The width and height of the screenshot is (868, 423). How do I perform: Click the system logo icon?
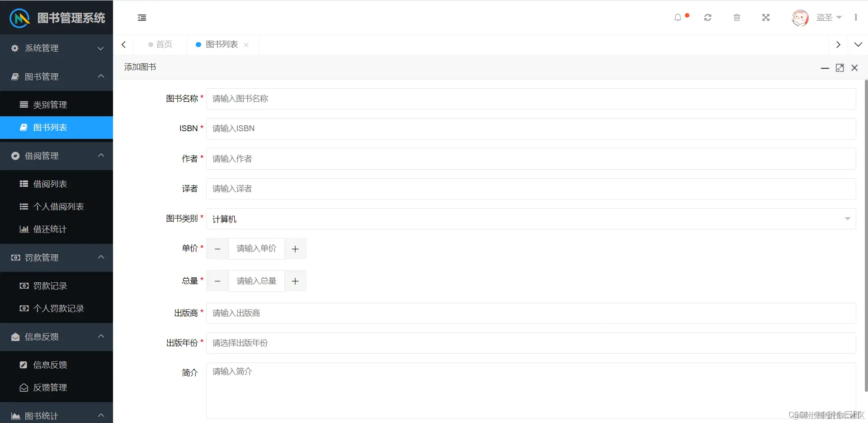tap(20, 18)
